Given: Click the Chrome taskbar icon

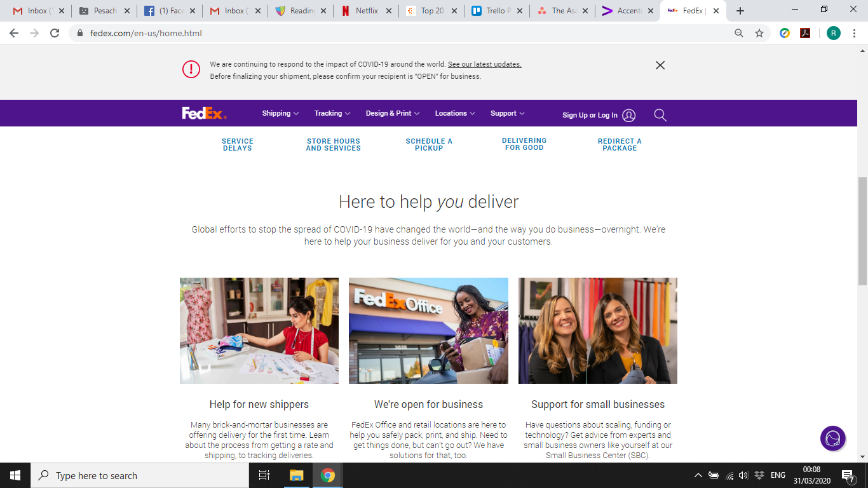Looking at the screenshot, I should click(x=327, y=475).
